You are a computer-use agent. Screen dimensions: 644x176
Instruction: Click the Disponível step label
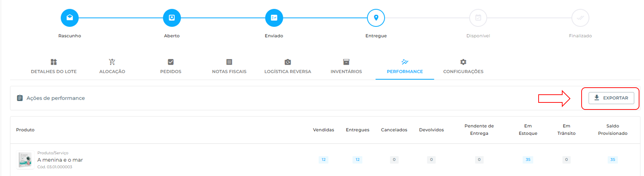(478, 36)
